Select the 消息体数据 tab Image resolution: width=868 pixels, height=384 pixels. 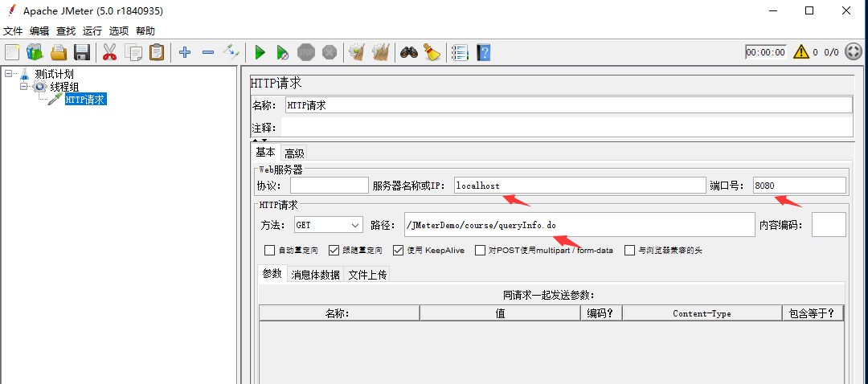[316, 275]
